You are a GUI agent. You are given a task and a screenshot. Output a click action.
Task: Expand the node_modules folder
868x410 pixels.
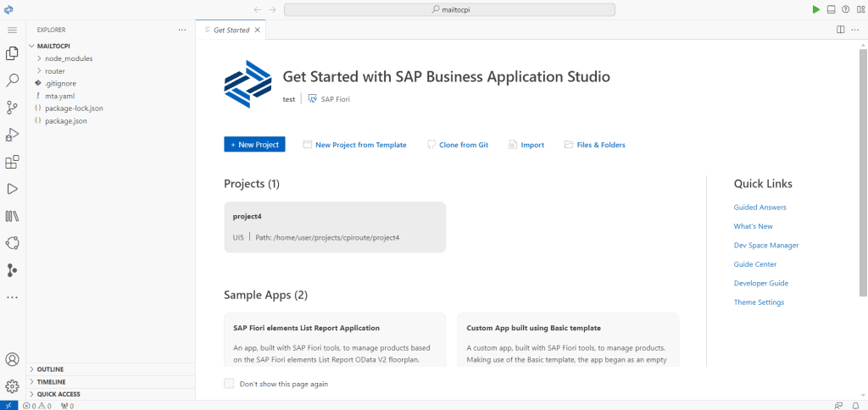[69, 58]
